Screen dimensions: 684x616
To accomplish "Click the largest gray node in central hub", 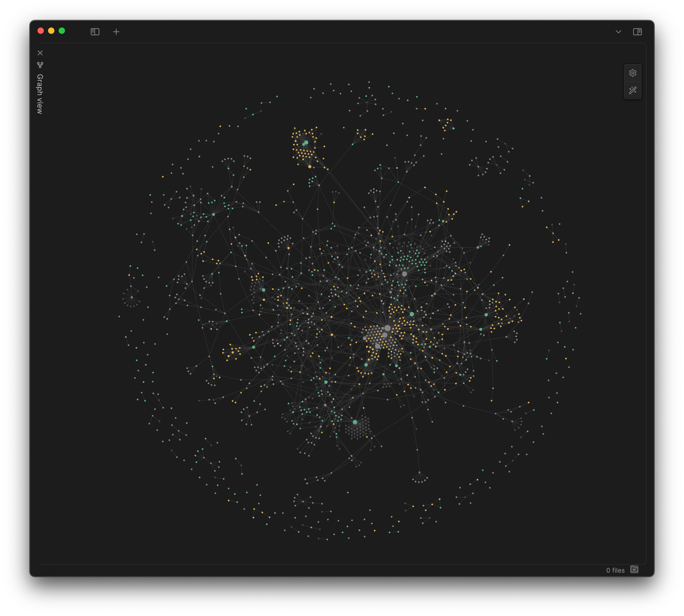I will [387, 328].
